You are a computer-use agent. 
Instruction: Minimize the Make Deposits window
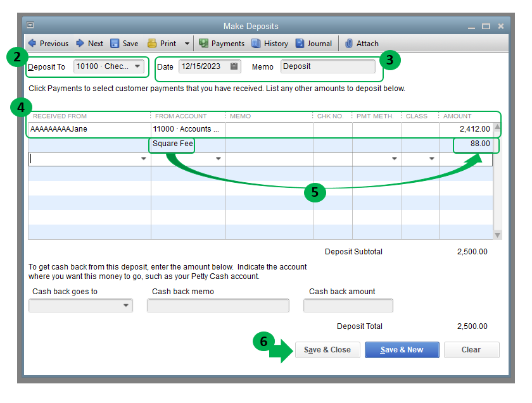(x=471, y=27)
